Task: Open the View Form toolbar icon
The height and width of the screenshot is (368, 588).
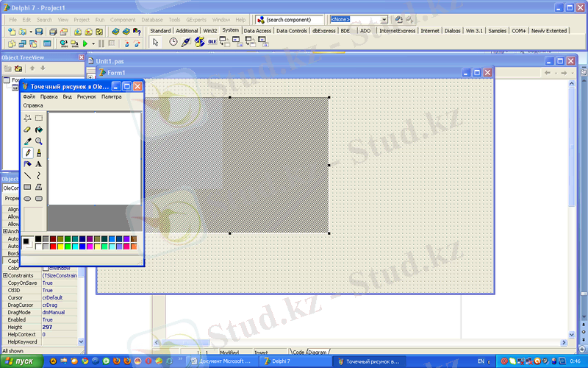Action: 23,44
